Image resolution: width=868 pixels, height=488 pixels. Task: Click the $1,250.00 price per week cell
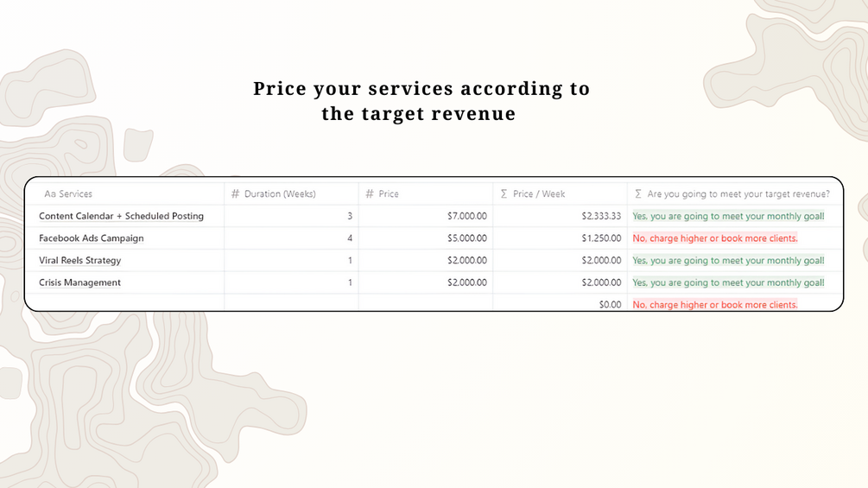pos(601,238)
